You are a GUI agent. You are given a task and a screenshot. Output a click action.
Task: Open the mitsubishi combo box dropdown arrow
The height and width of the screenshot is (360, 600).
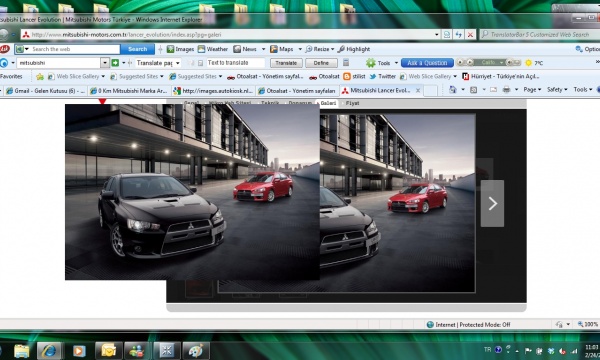click(x=105, y=63)
